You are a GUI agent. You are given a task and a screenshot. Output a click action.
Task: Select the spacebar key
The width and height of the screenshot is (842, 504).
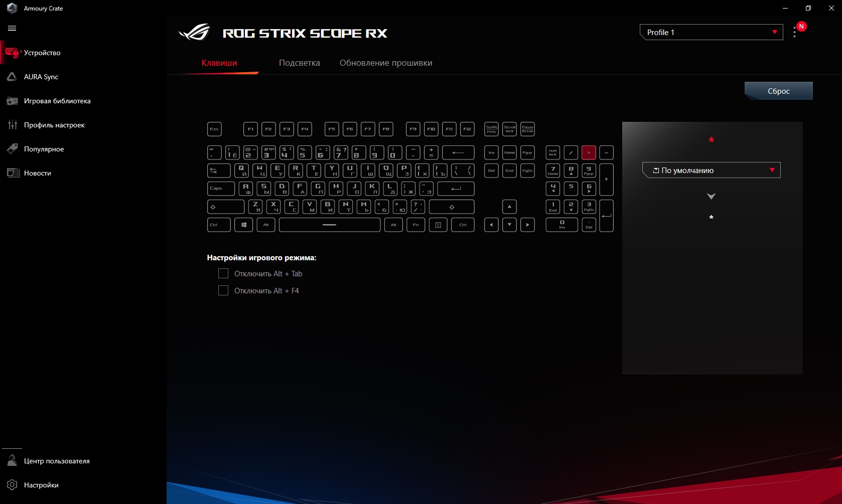[x=330, y=225]
